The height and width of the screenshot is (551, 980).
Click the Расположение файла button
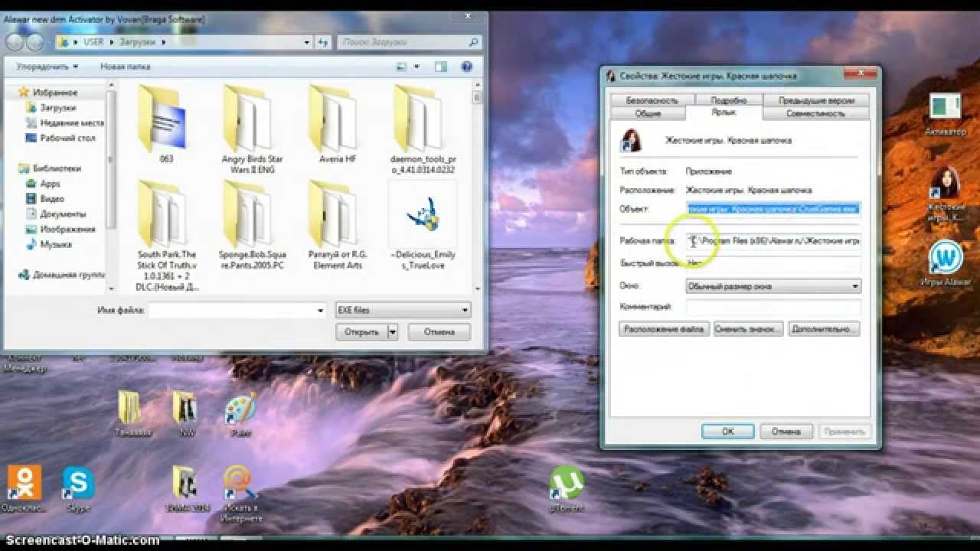664,329
